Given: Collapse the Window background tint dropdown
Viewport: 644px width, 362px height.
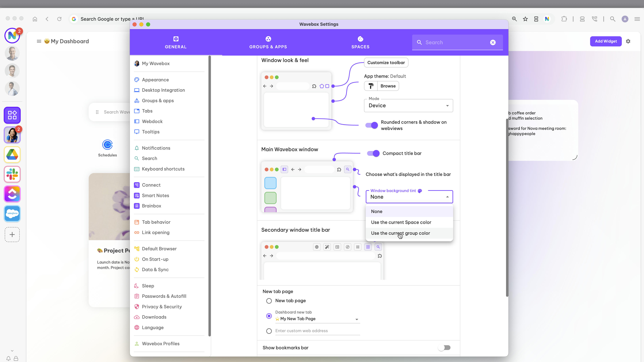Looking at the screenshot, I should tap(409, 197).
